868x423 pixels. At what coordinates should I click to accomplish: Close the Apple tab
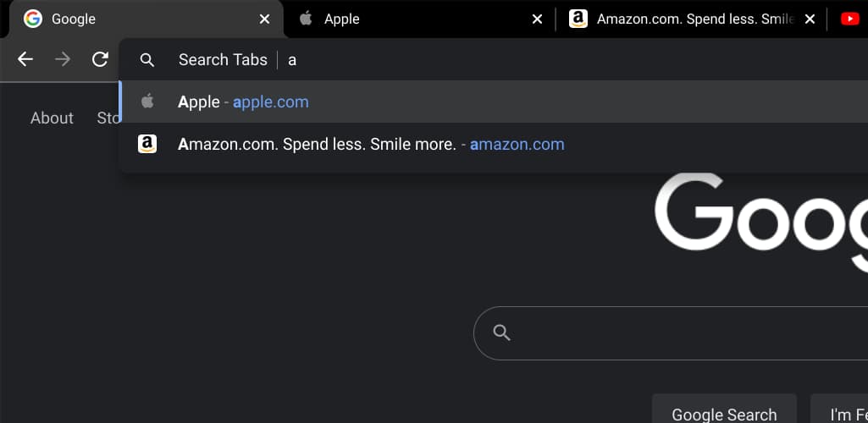[537, 19]
